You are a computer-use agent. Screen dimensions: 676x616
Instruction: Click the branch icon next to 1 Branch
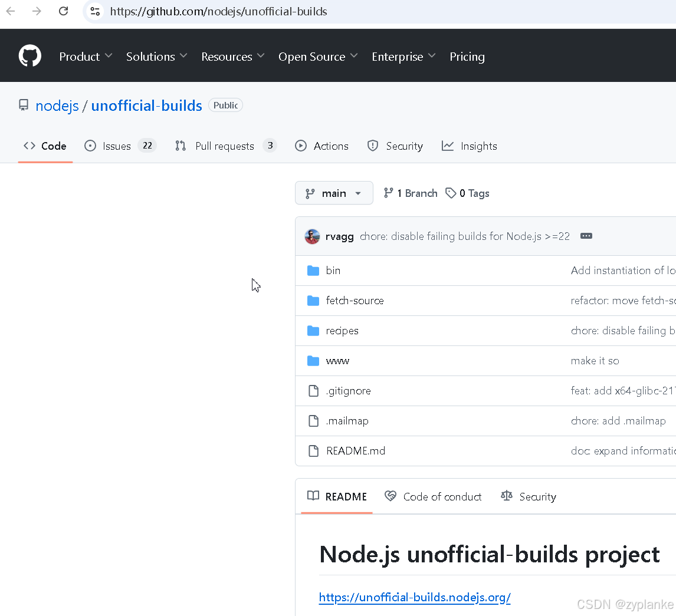[x=389, y=193]
